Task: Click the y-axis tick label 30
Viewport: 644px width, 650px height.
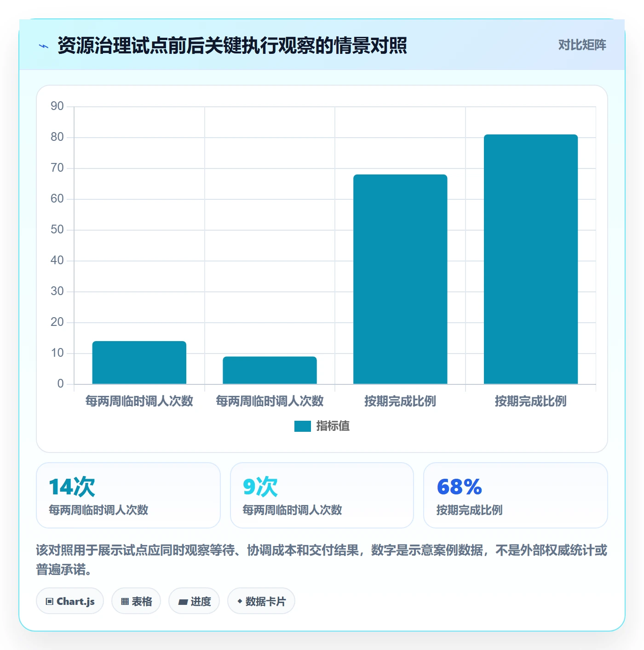Action: 57,291
